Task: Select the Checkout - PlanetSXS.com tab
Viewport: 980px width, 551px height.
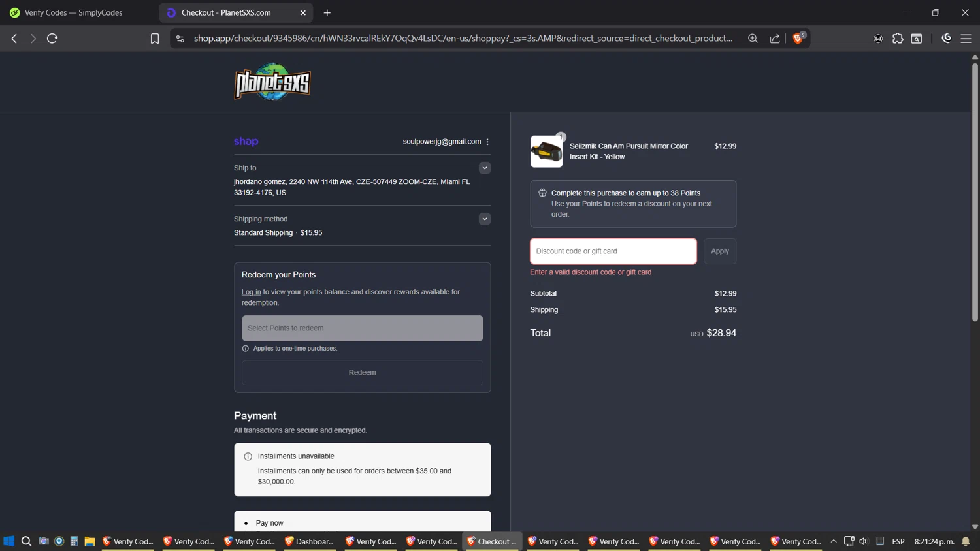Action: (x=226, y=12)
